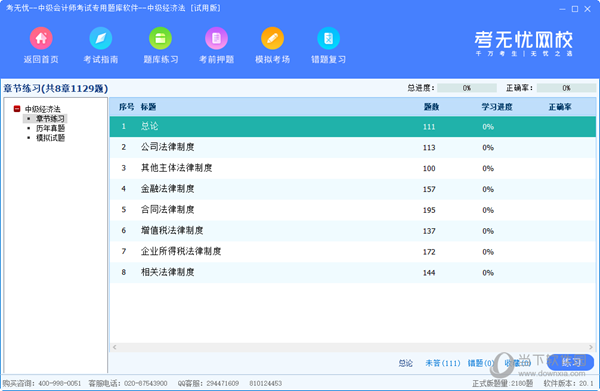Image resolution: width=600 pixels, height=391 pixels.
Task: Click the top 正确率 progress bar
Action: tap(566, 88)
